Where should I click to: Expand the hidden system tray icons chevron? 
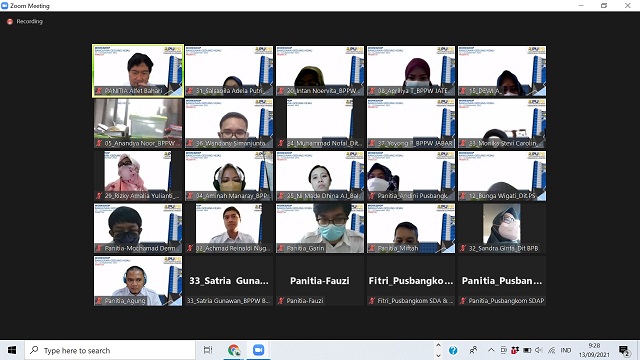coord(491,350)
